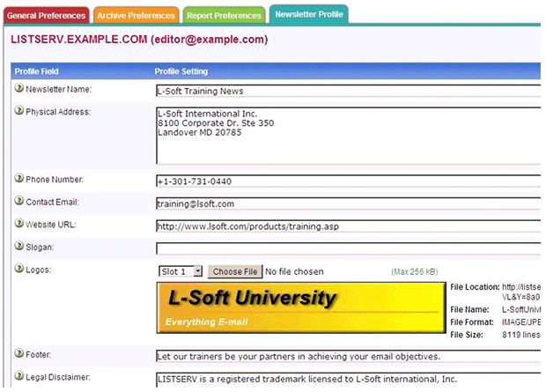This screenshot has height=392, width=546.
Task: Switch to General Preferences tab
Action: pyautogui.click(x=47, y=15)
